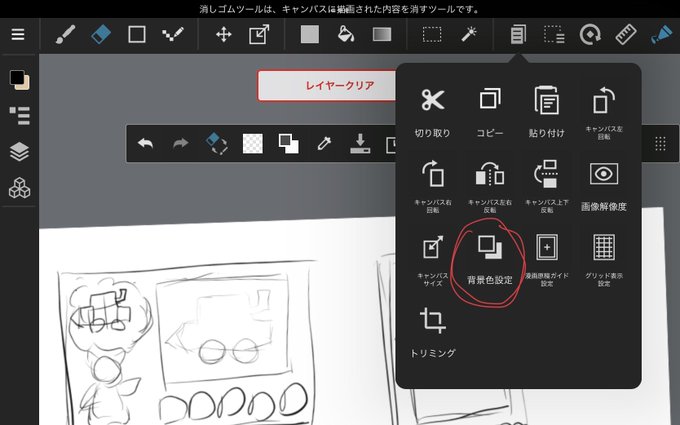Select the polyline dot tool
The width and height of the screenshot is (680, 425).
(173, 34)
